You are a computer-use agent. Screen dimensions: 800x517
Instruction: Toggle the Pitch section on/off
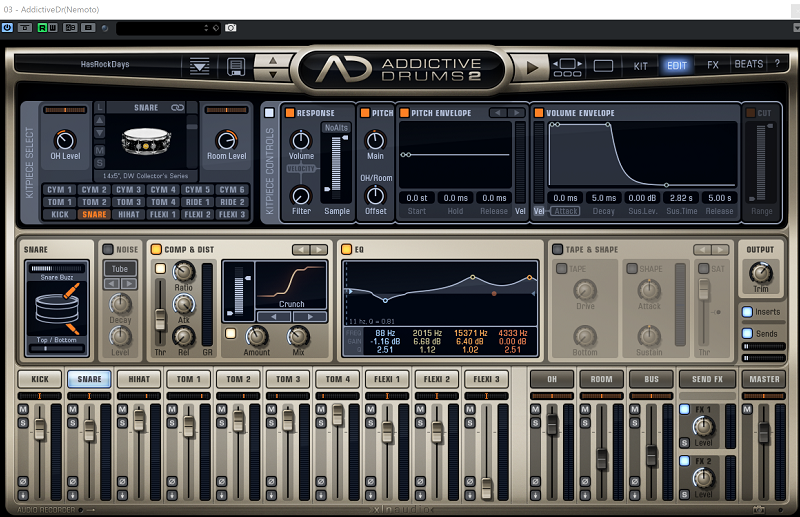pyautogui.click(x=365, y=113)
